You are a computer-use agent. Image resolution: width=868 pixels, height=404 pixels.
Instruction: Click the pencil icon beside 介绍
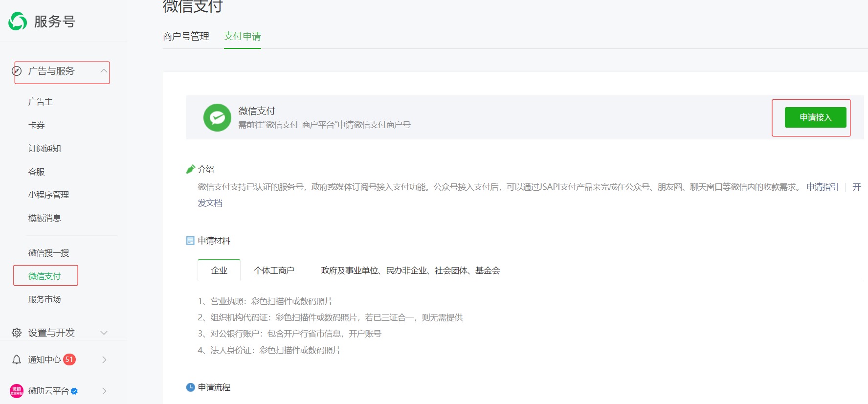(x=191, y=169)
